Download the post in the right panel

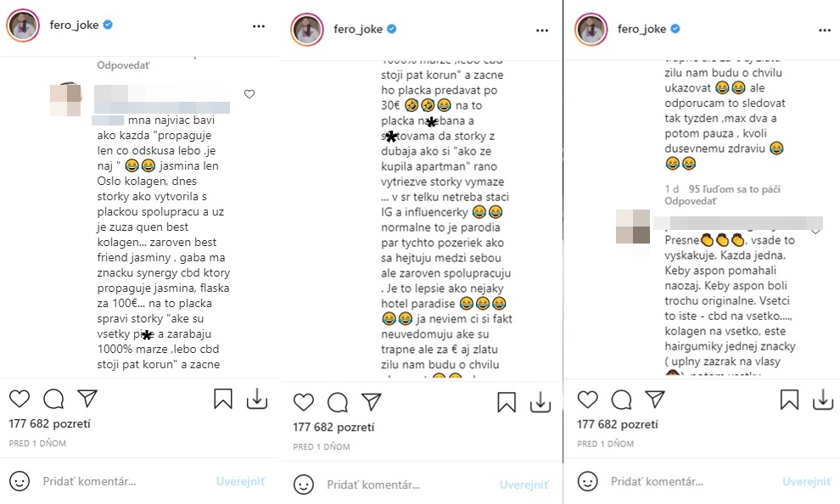823,399
